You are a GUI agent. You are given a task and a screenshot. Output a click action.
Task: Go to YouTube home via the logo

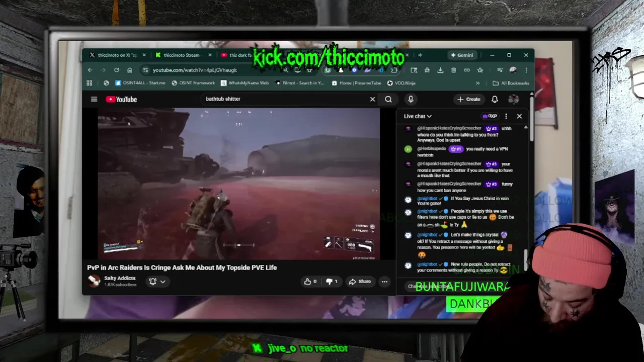click(x=121, y=99)
